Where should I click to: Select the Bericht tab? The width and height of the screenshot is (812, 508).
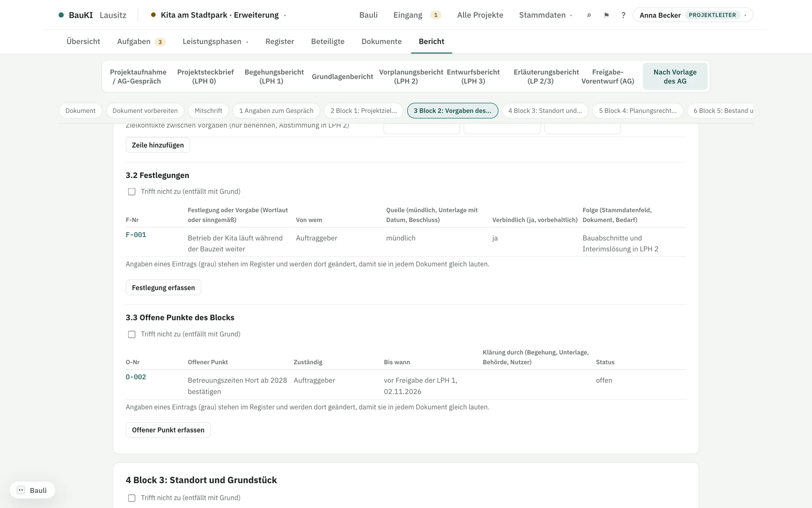[432, 41]
